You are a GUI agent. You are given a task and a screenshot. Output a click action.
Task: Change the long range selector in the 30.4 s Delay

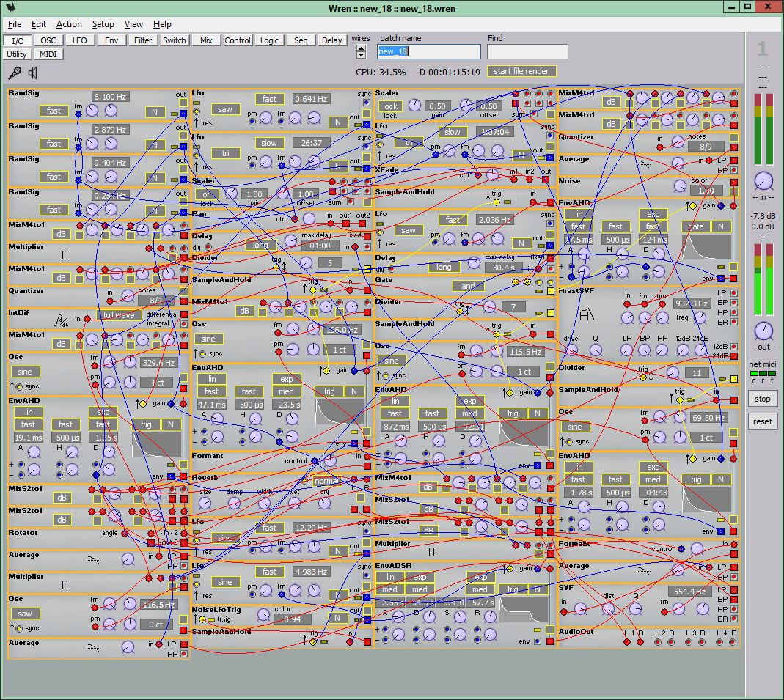(444, 267)
